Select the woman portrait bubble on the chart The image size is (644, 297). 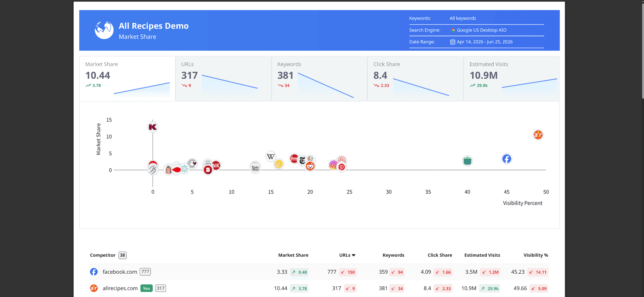(168, 170)
